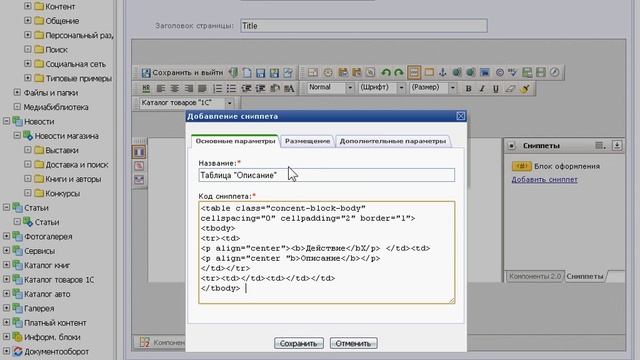Viewport: 640px width, 360px height.
Task: Click the decrease indent icon
Action: click(x=246, y=88)
